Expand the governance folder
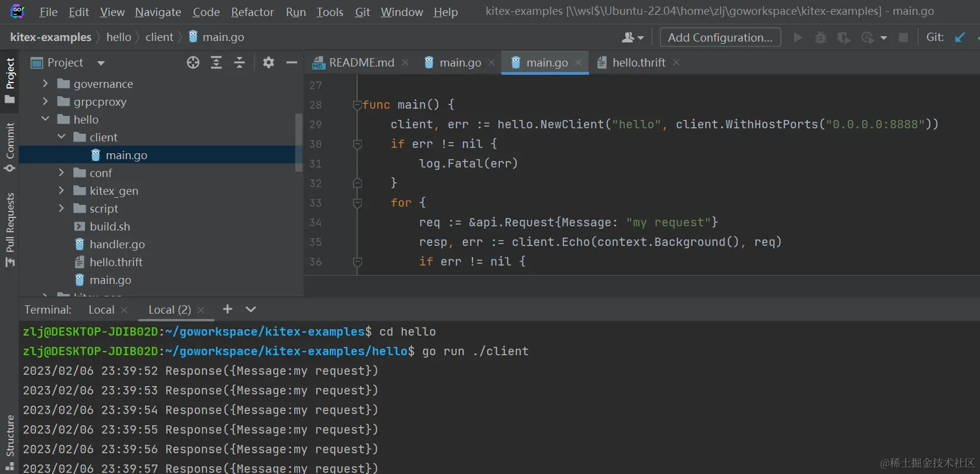The width and height of the screenshot is (980, 474). (x=45, y=84)
